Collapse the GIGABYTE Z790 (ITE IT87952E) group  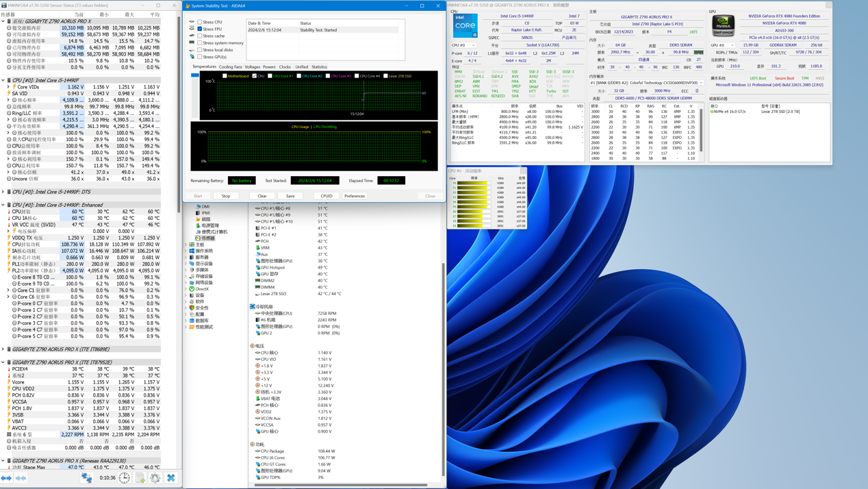[x=3, y=362]
